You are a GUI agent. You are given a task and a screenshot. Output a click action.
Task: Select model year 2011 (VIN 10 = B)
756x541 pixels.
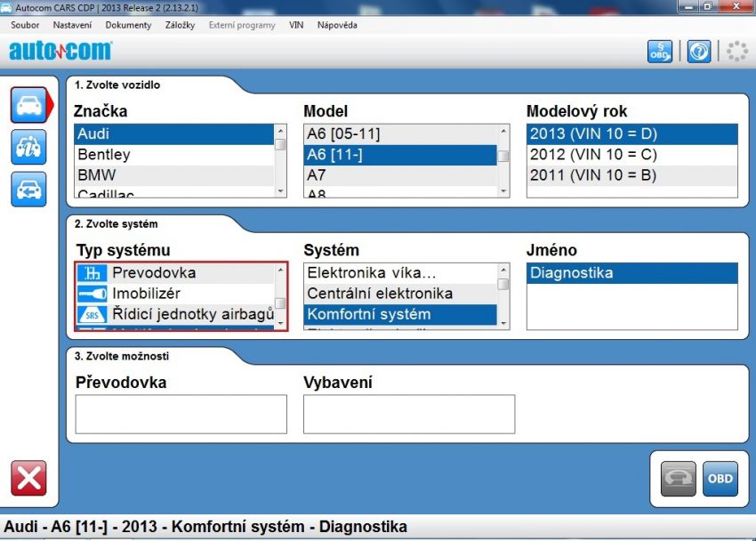[632, 175]
